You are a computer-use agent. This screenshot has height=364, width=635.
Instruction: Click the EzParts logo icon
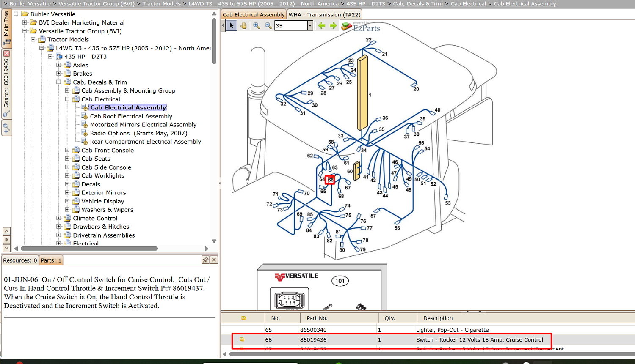tap(347, 26)
